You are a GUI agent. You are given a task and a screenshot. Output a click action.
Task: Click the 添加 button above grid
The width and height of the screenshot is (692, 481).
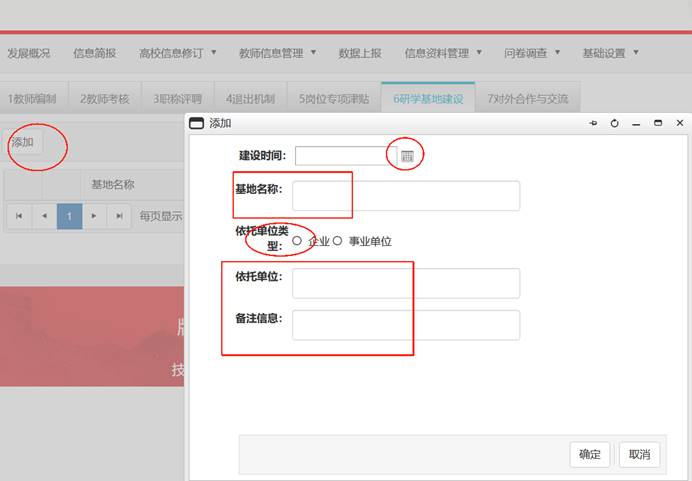(22, 142)
